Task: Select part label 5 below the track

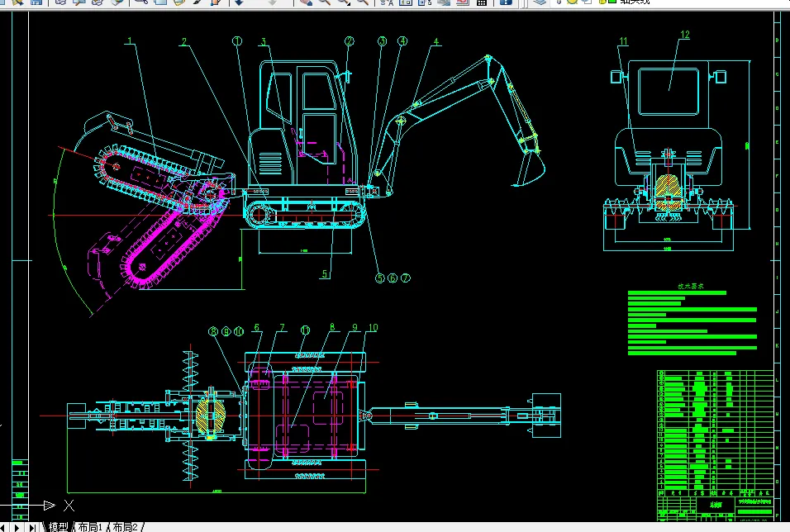Action: (325, 274)
